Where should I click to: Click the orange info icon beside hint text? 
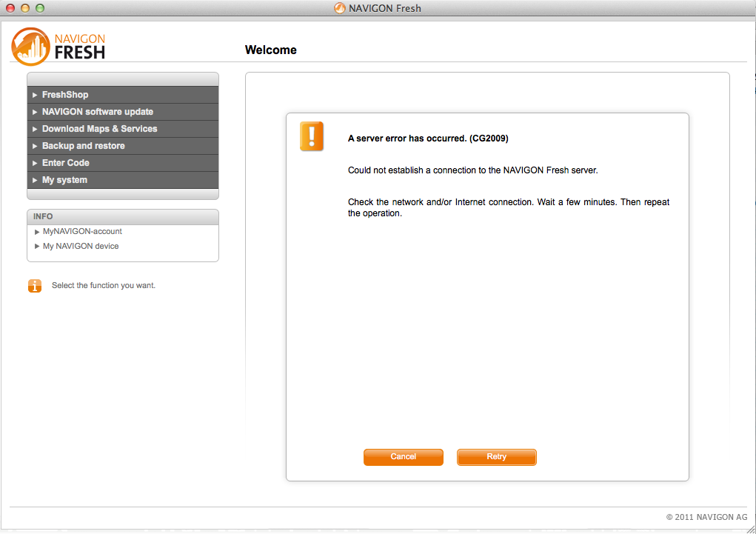pos(35,286)
